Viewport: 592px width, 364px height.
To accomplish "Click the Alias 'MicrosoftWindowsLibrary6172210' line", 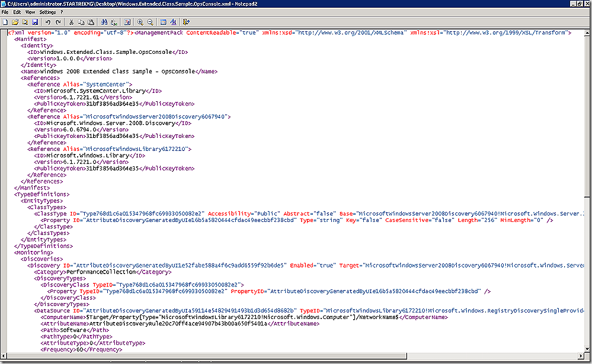I will (109, 149).
